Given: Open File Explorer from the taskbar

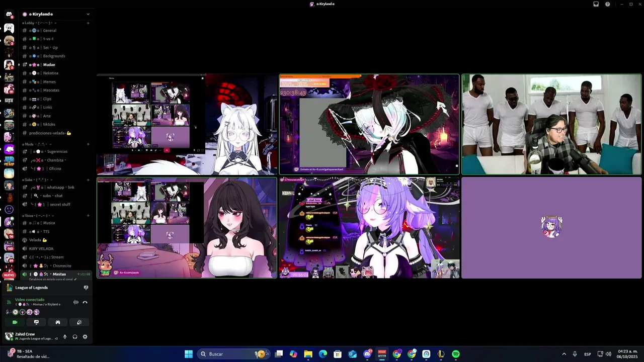Looking at the screenshot, I should (308, 354).
